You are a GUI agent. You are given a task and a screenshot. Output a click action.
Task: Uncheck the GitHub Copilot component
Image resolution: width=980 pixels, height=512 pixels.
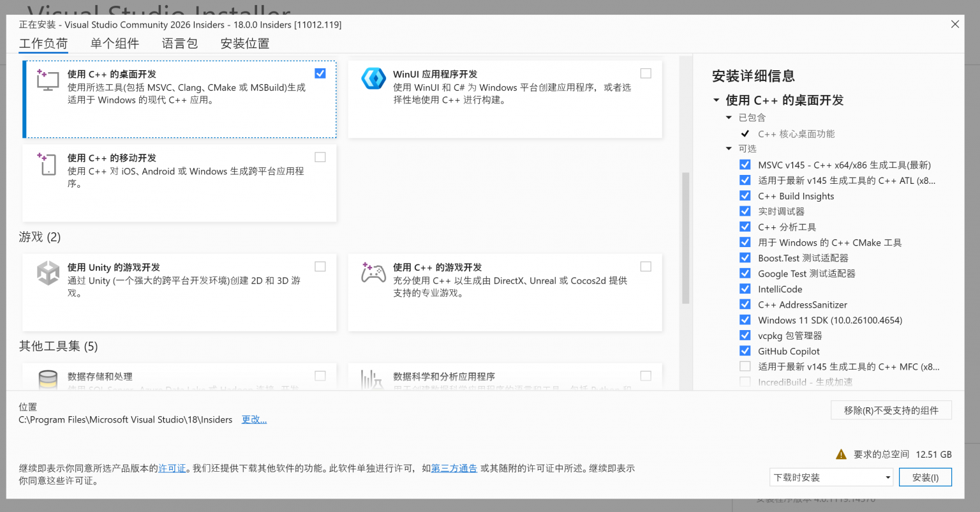click(745, 350)
